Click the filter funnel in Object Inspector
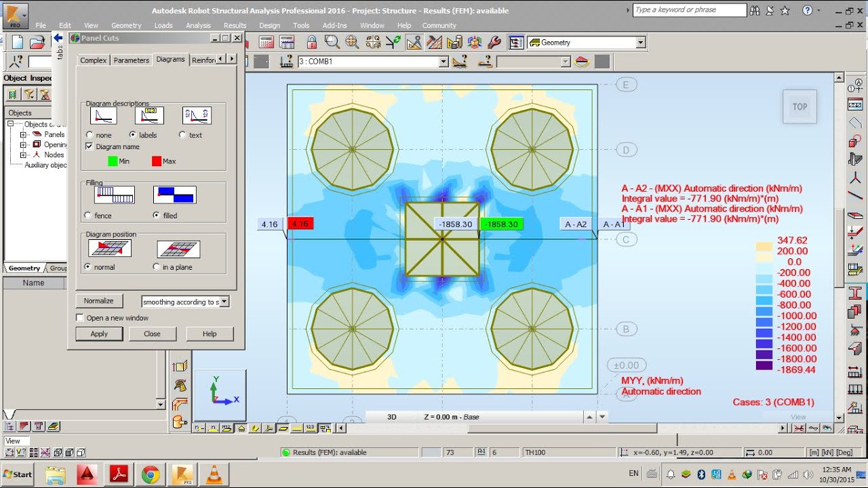Viewport: 868px width, 488px height. tap(29, 95)
